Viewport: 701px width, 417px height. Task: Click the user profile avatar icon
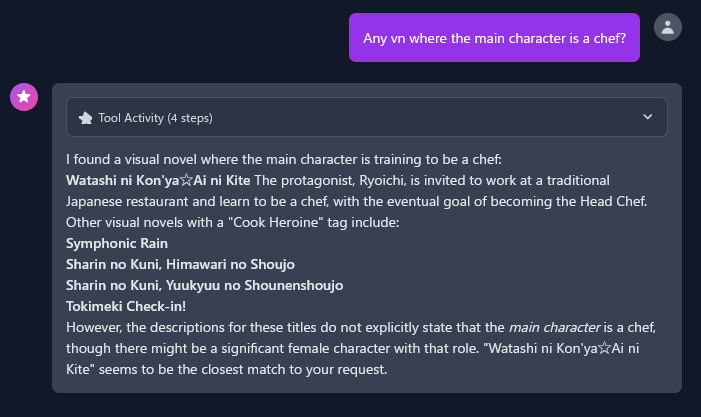tap(667, 27)
